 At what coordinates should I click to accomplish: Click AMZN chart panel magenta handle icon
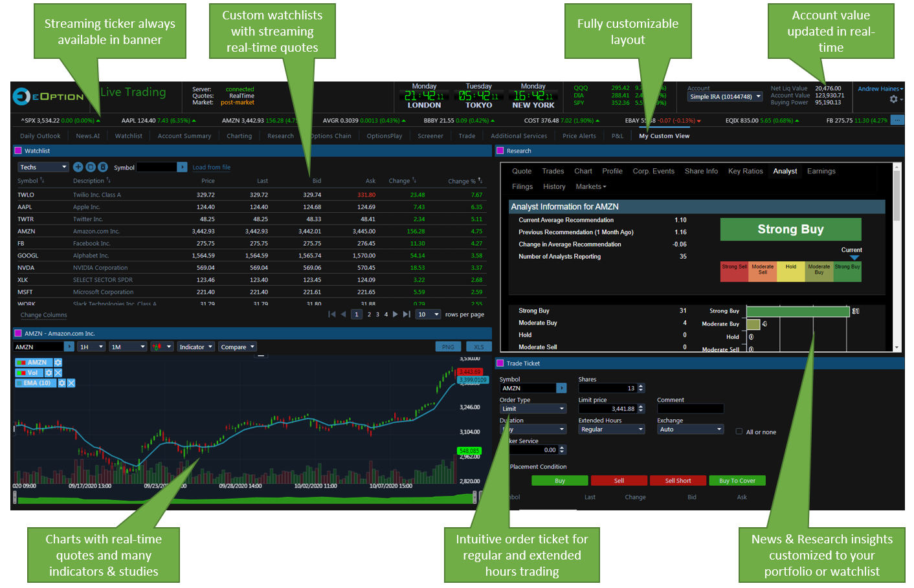tap(18, 333)
